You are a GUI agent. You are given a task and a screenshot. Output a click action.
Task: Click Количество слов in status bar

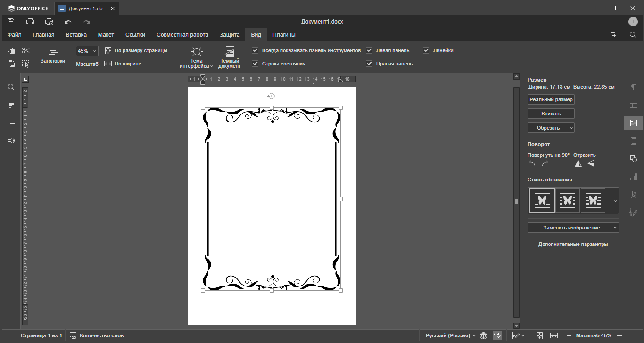(x=97, y=335)
